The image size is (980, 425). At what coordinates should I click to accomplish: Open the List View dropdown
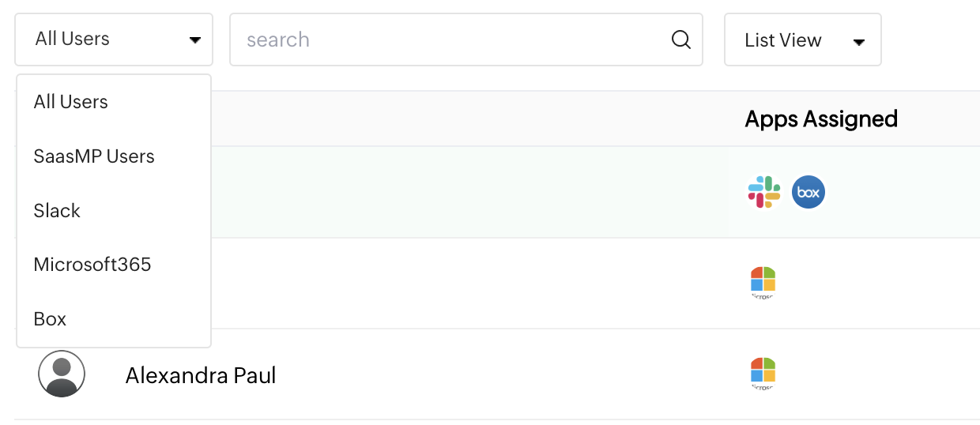coord(801,40)
